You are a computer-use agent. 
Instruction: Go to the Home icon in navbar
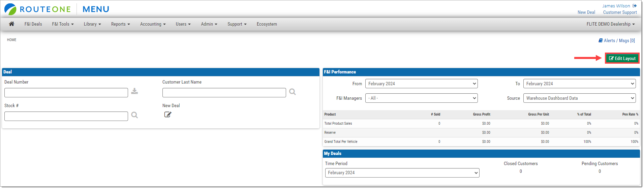(x=11, y=24)
